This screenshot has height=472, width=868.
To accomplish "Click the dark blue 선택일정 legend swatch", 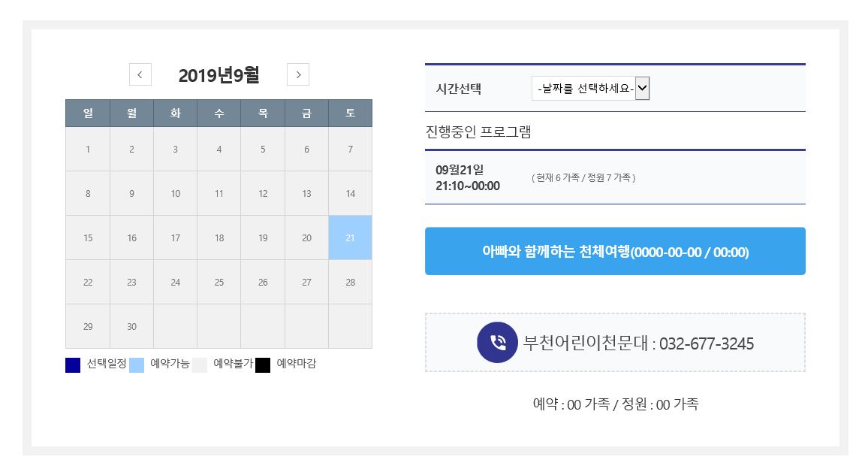I will tap(73, 365).
